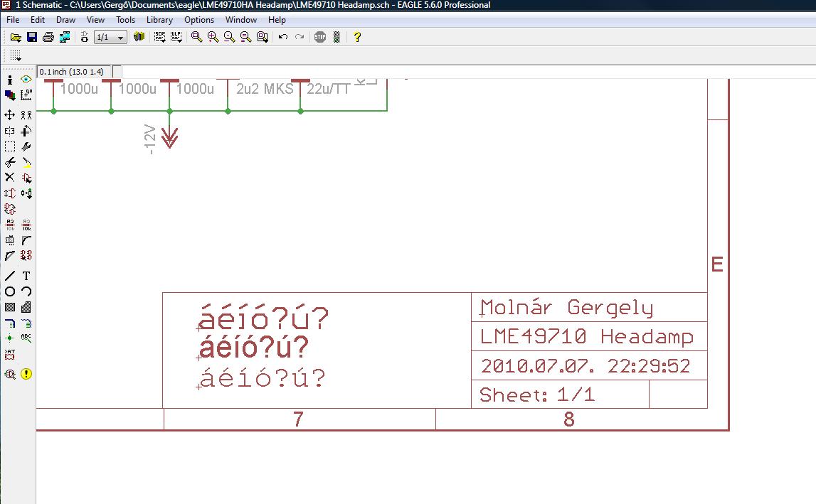This screenshot has width=816, height=504.
Task: Select the Info tool
Action: pyautogui.click(x=9, y=80)
